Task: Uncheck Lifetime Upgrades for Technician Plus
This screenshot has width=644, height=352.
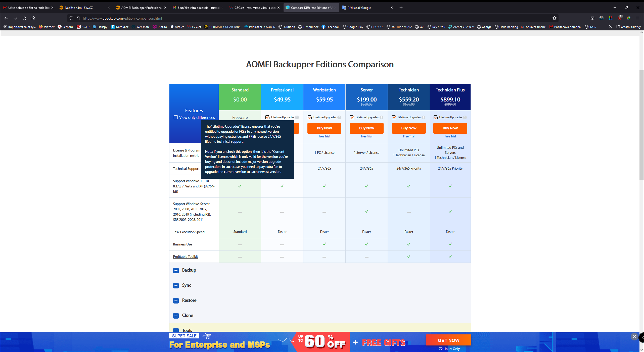Action: pos(436,117)
